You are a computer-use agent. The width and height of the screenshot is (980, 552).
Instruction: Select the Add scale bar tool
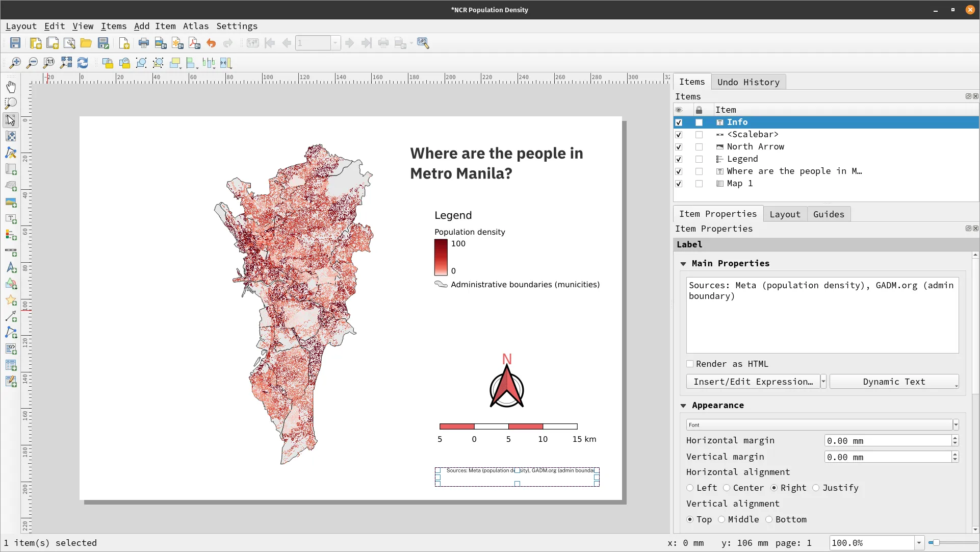(11, 252)
